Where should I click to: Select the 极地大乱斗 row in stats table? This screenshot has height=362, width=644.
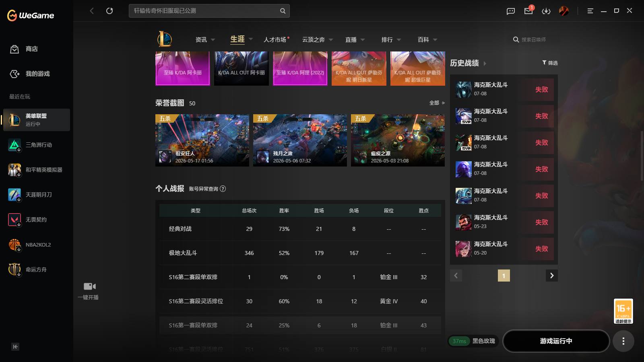click(300, 253)
